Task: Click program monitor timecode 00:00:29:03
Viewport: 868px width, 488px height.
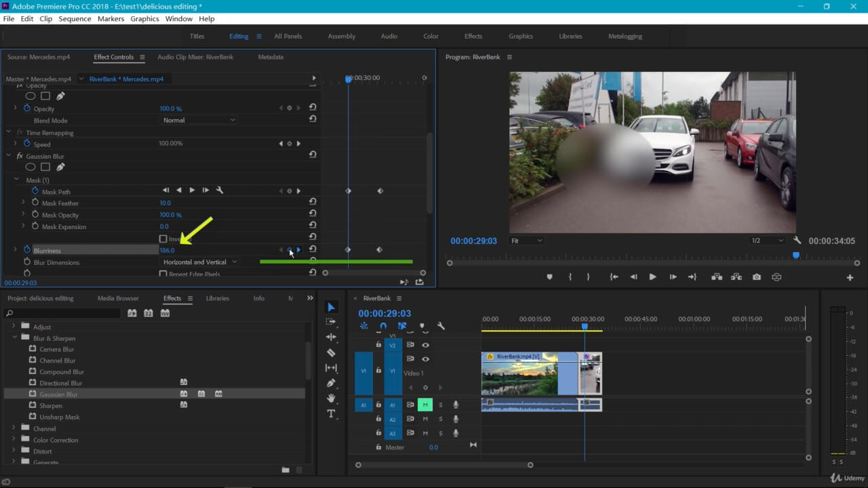Action: (x=473, y=241)
